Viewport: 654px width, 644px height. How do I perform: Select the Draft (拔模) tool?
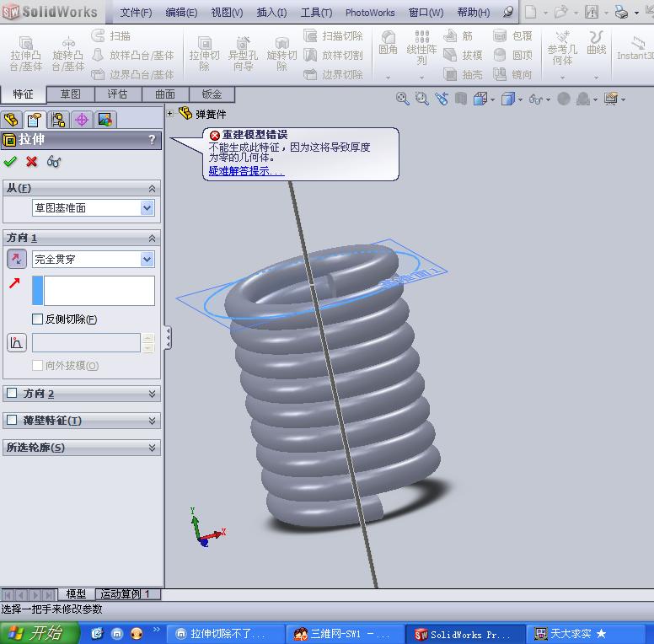463,55
